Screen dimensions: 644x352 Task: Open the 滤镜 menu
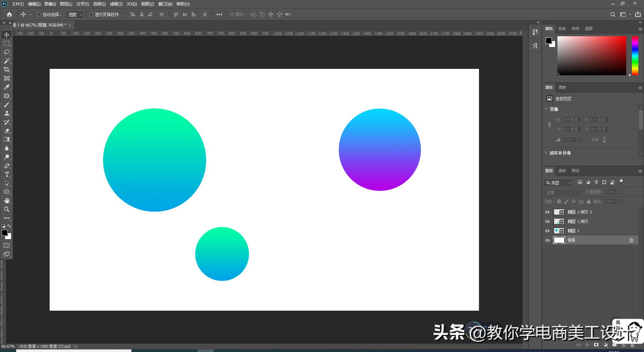[115, 4]
